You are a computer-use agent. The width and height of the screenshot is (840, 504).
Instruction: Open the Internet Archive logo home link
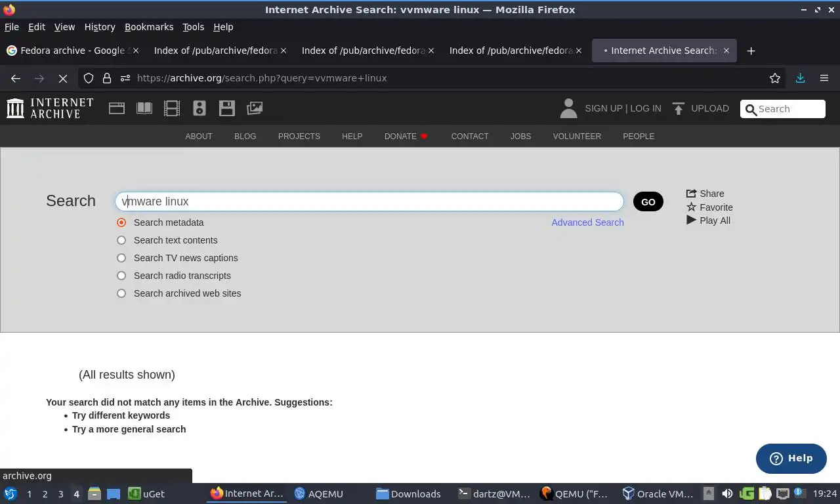pyautogui.click(x=50, y=108)
